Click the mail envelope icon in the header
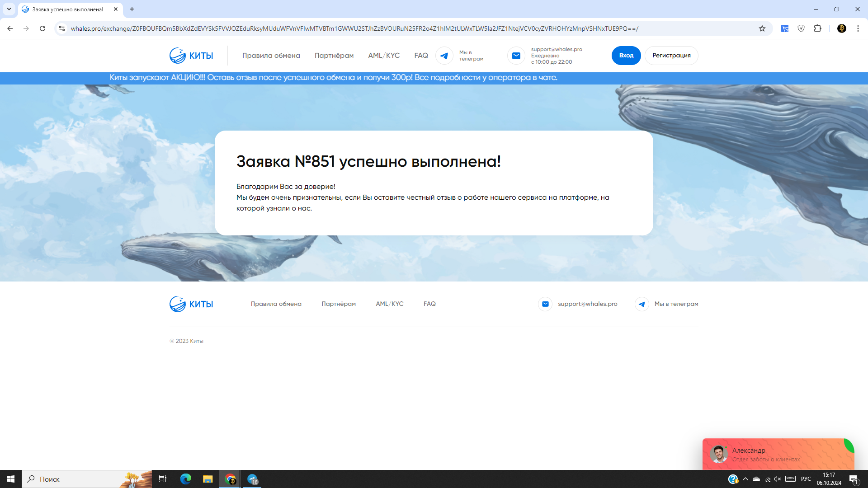Screen dimensions: 868x488 point(516,56)
